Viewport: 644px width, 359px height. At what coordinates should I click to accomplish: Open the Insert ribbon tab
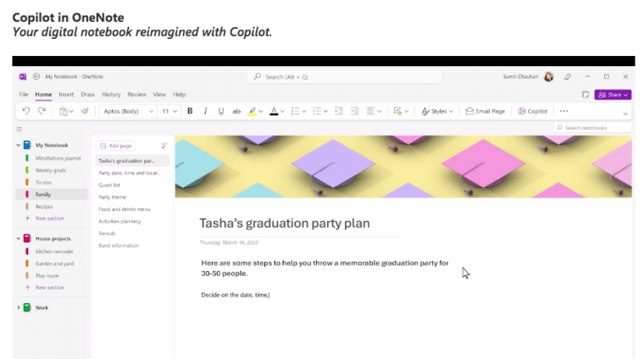66,95
